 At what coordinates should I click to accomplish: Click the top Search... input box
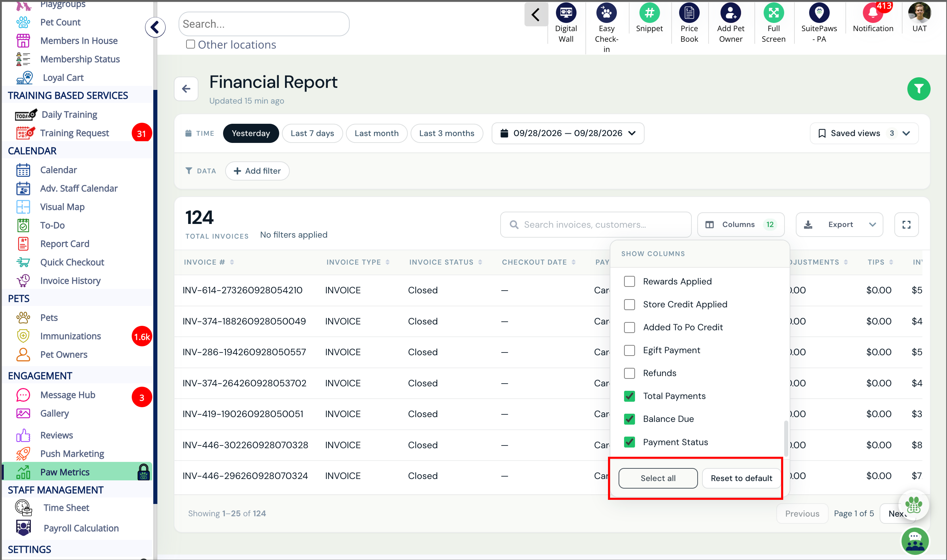click(263, 24)
